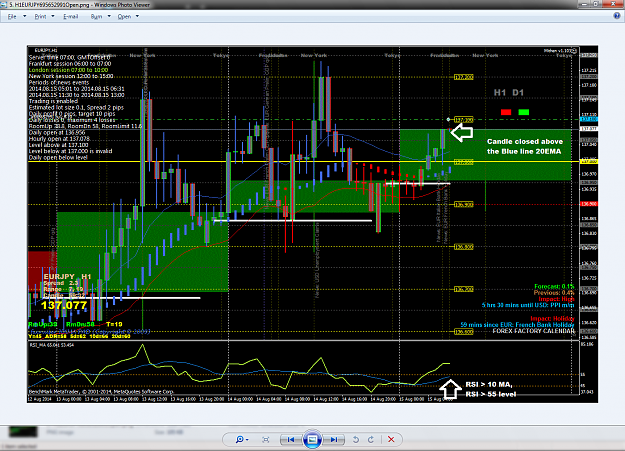Click the yellow 137.077 price label

[64, 305]
